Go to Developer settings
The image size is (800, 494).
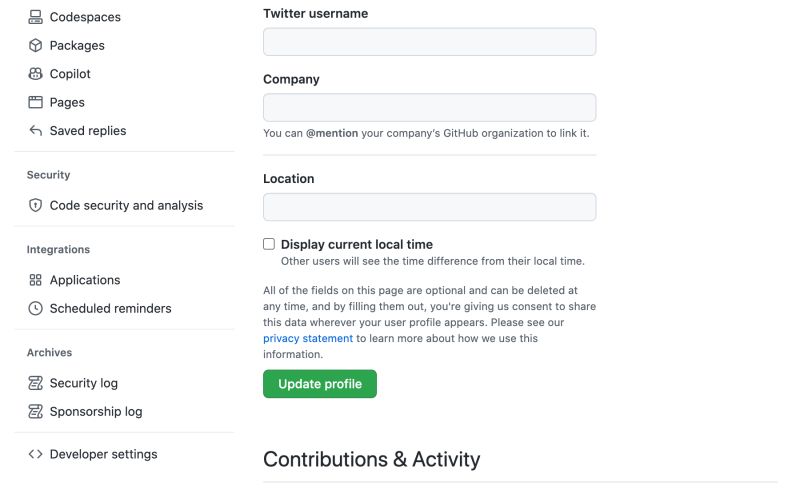pyautogui.click(x=103, y=454)
